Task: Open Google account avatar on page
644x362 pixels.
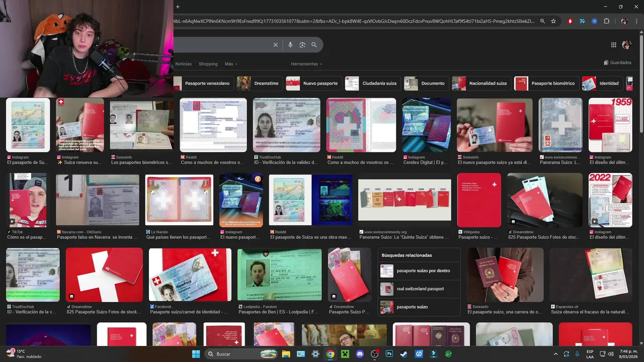Action: (627, 45)
